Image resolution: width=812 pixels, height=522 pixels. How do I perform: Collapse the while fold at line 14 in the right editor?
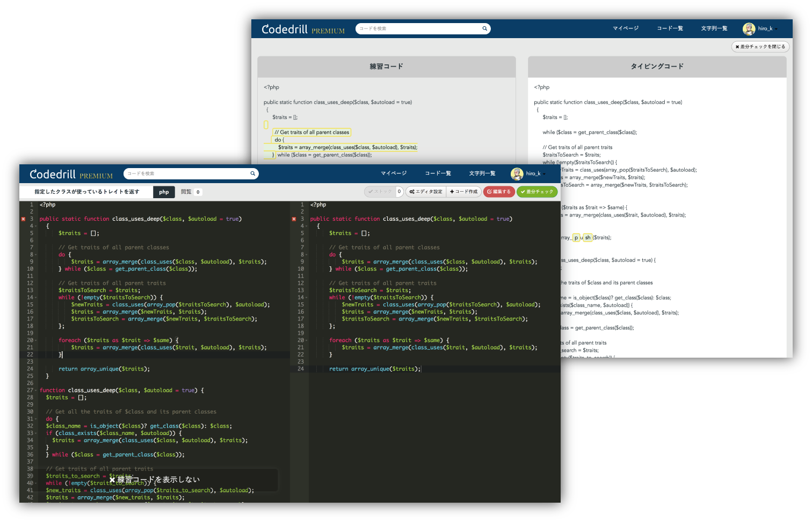[x=306, y=298]
